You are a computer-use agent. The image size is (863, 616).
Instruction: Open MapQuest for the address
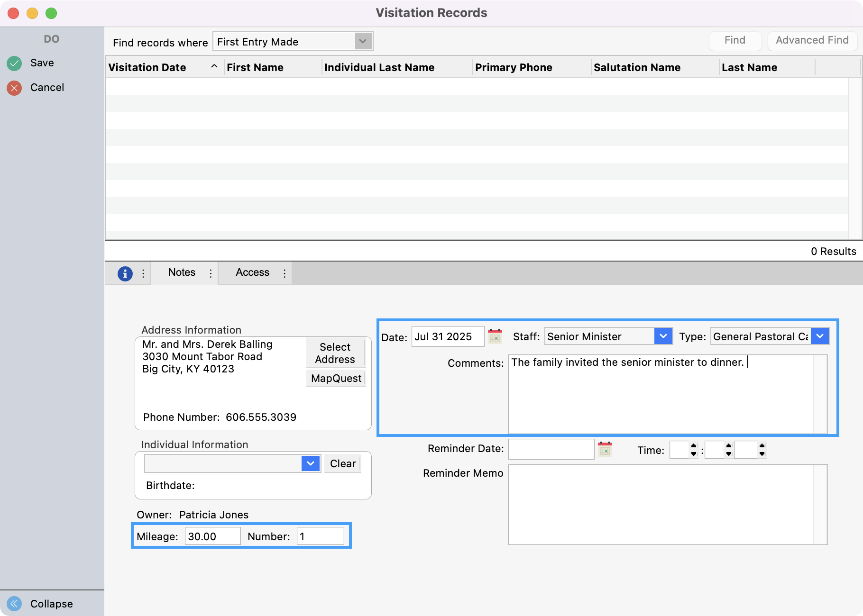(336, 378)
